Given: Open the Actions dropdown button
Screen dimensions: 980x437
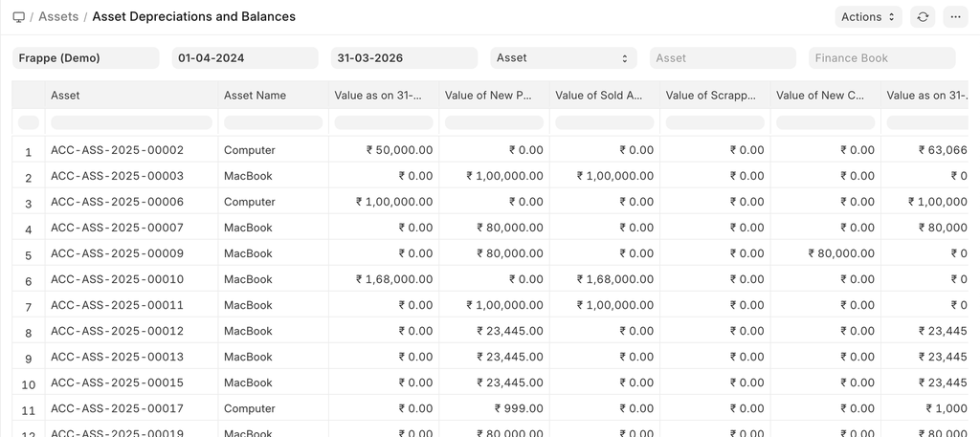Looking at the screenshot, I should (x=869, y=17).
